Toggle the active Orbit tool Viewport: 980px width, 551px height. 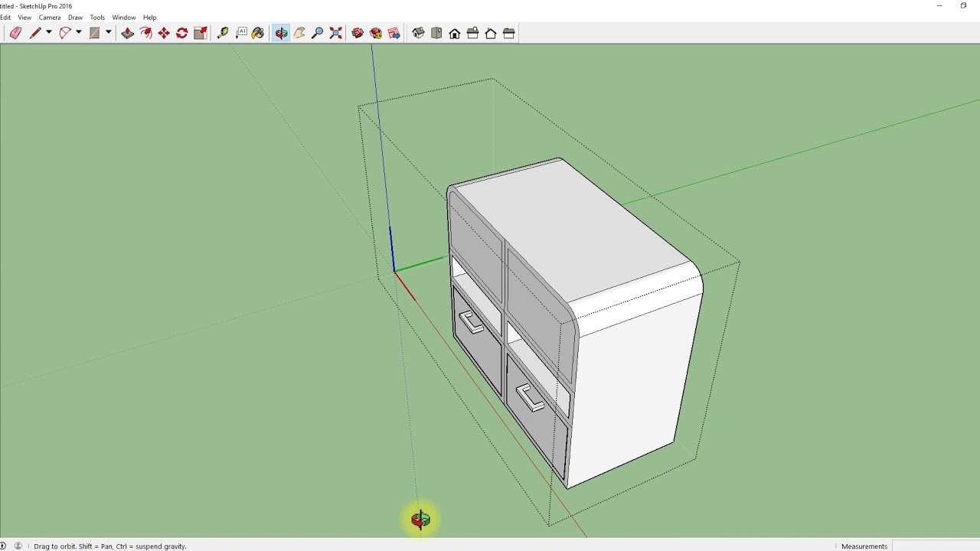[281, 33]
